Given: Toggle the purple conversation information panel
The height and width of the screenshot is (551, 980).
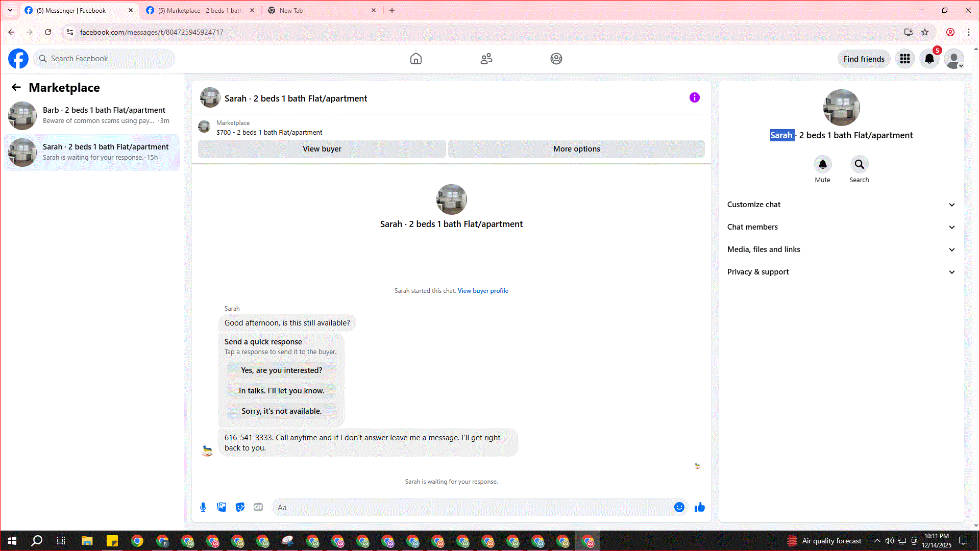Looking at the screenshot, I should coord(694,97).
